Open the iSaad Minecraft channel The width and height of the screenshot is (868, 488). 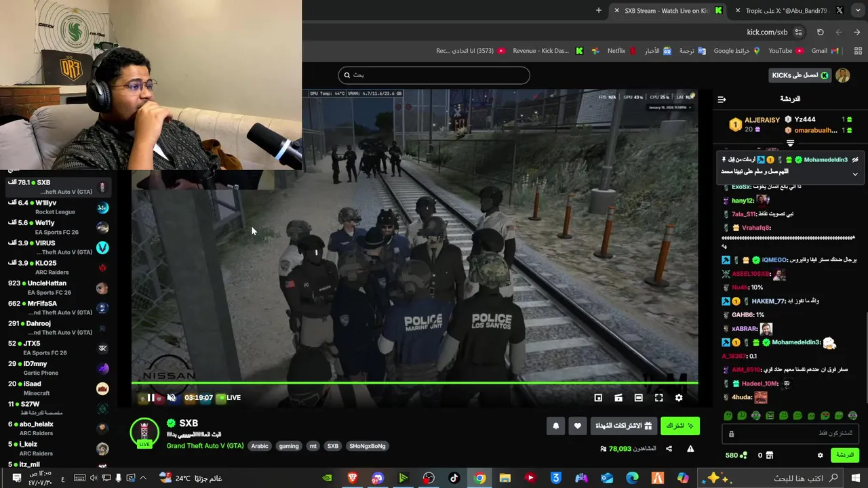click(58, 388)
